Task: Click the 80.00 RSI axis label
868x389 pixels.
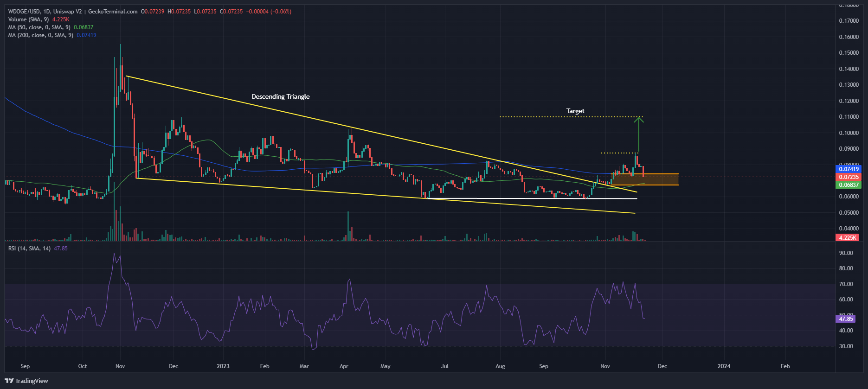Action: [846, 268]
